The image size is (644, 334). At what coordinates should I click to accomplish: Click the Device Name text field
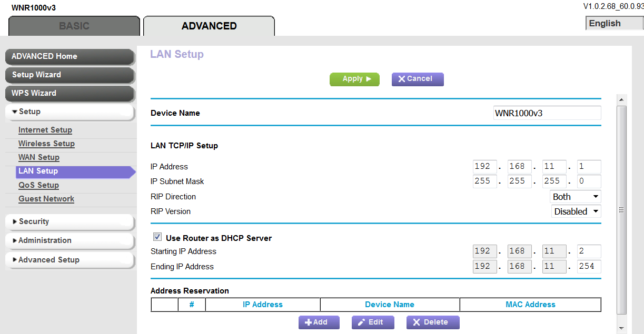[x=547, y=113]
